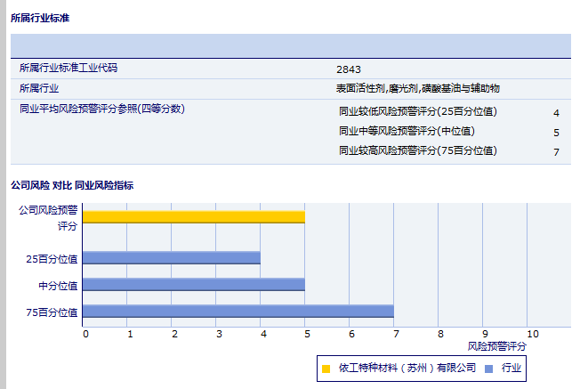Click the blue table header bar

point(290,45)
